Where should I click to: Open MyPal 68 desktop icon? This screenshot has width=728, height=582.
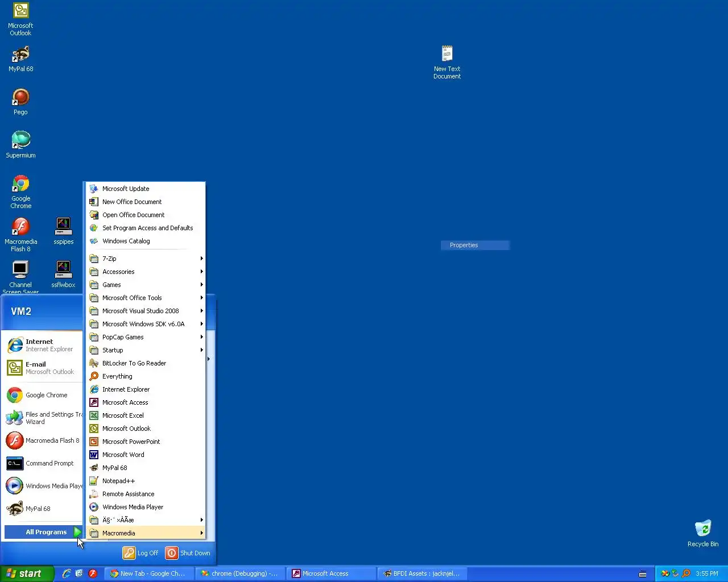click(20, 59)
